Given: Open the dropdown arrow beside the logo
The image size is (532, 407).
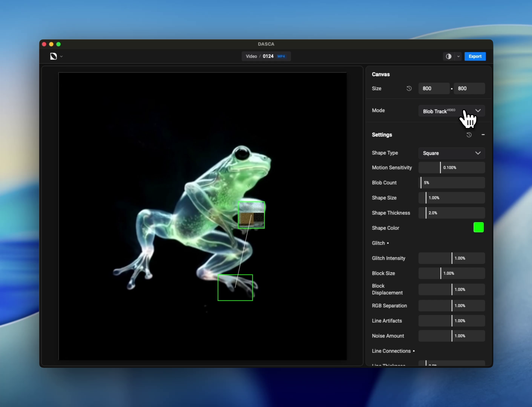Looking at the screenshot, I should (x=61, y=57).
